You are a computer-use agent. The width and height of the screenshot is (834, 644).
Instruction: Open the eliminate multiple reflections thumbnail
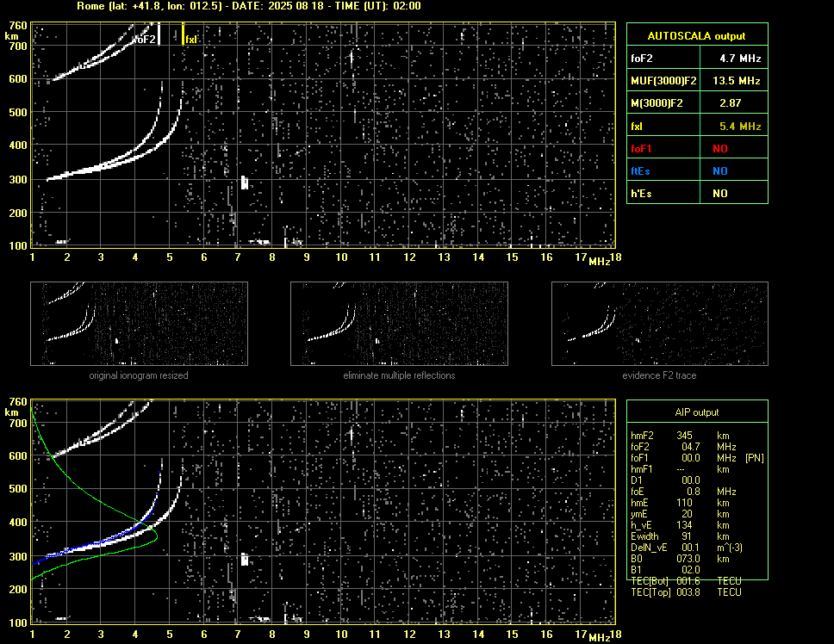[399, 324]
